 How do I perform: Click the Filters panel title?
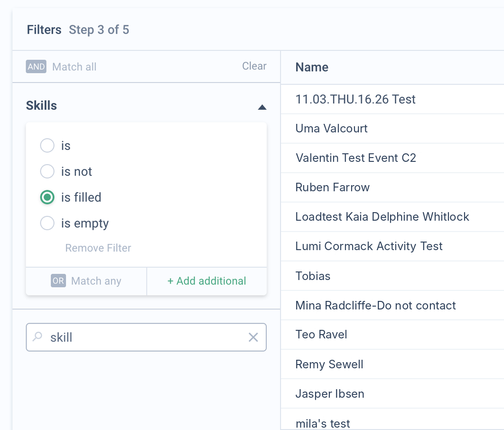(x=44, y=29)
